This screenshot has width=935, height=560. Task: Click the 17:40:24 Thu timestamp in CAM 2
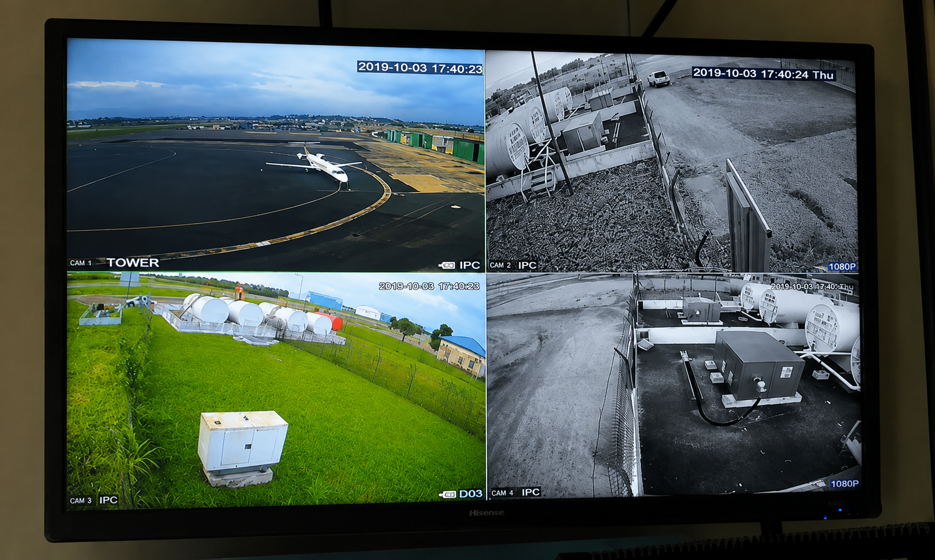tap(763, 74)
